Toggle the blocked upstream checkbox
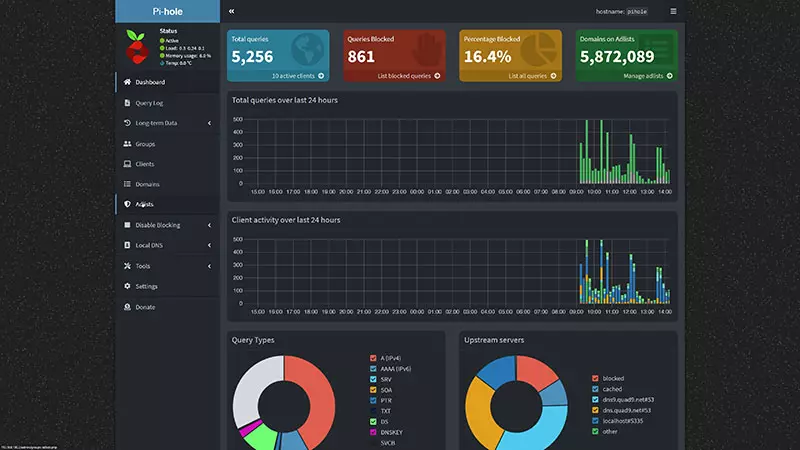The height and width of the screenshot is (450, 800). point(595,378)
